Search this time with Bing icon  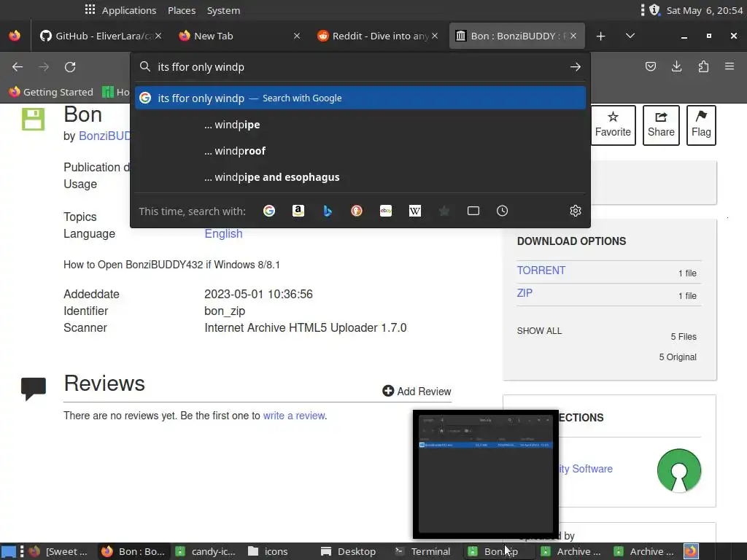point(328,211)
